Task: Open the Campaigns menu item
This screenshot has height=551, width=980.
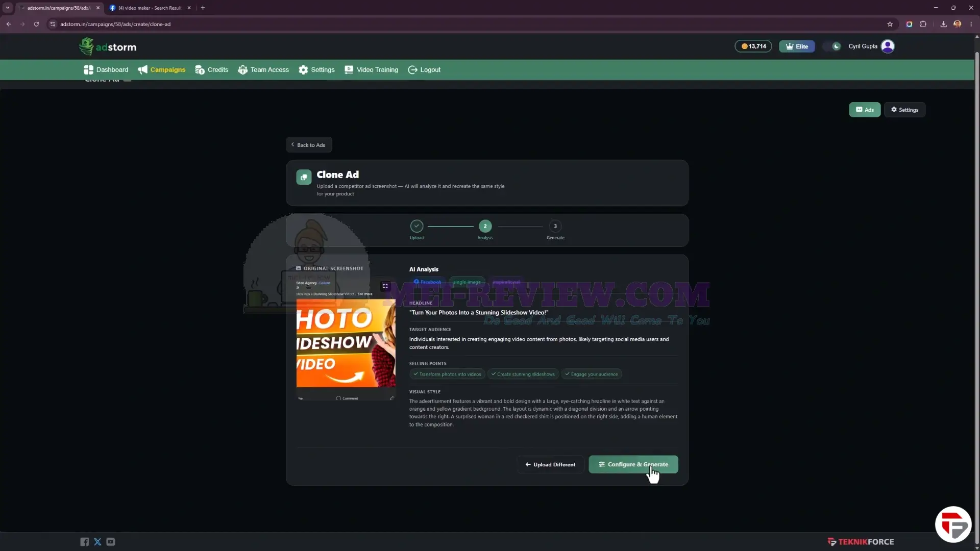Action: [x=162, y=70]
